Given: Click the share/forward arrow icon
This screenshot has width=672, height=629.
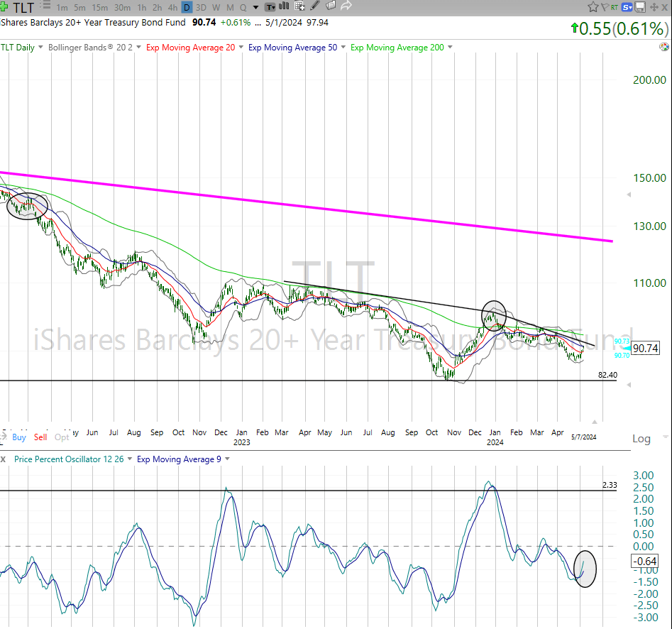Looking at the screenshot, I should tap(346, 6).
